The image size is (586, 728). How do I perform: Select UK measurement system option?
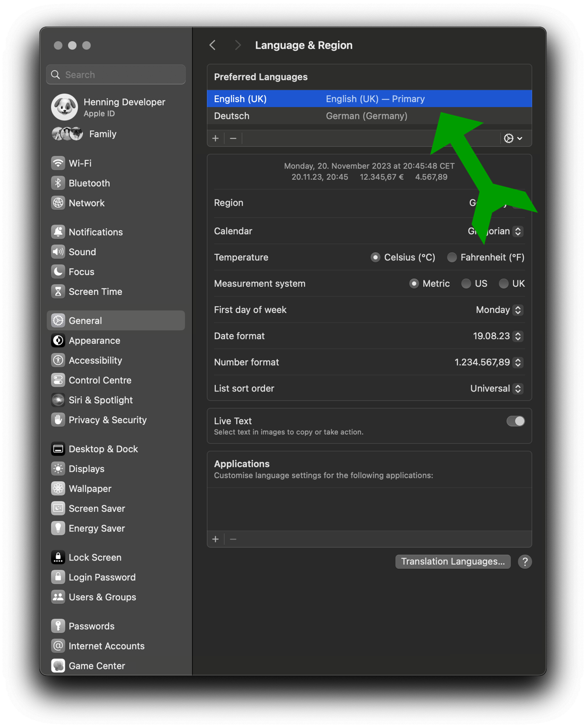pyautogui.click(x=503, y=284)
